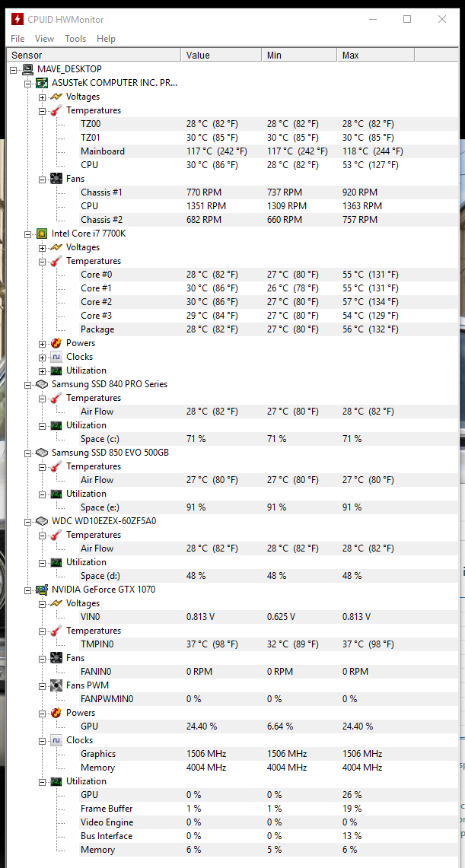Open the View menu

click(44, 39)
